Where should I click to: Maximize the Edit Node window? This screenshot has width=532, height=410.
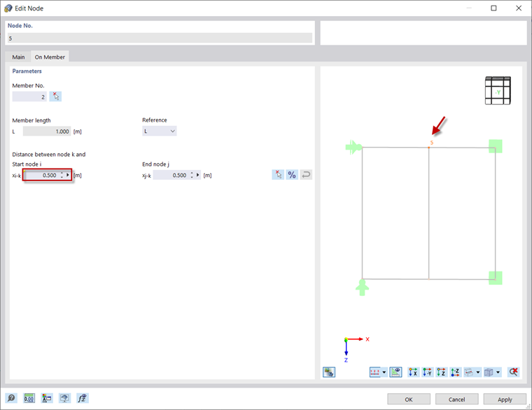click(x=493, y=8)
